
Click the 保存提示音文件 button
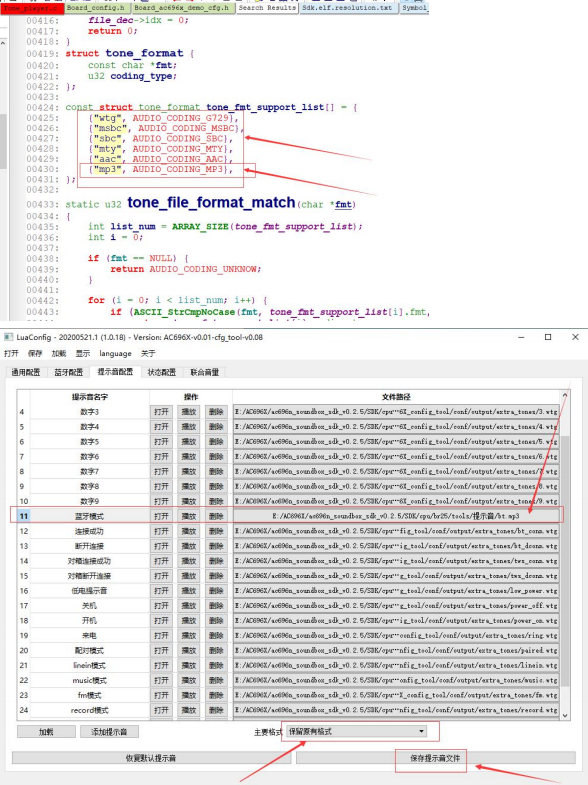[x=435, y=758]
